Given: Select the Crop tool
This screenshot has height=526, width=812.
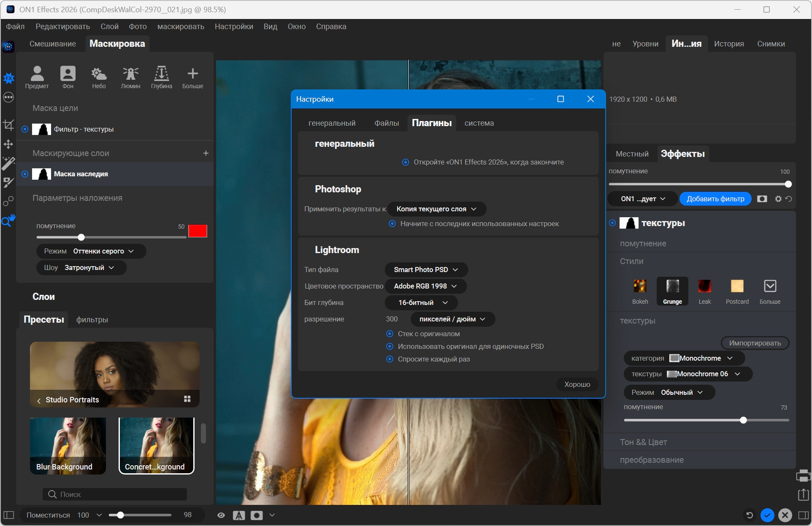Looking at the screenshot, I should pyautogui.click(x=8, y=125).
